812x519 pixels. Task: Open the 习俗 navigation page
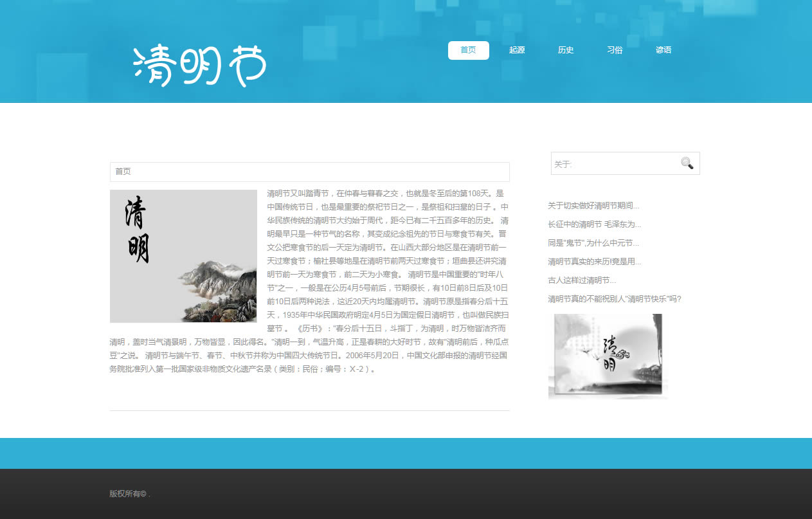point(615,50)
